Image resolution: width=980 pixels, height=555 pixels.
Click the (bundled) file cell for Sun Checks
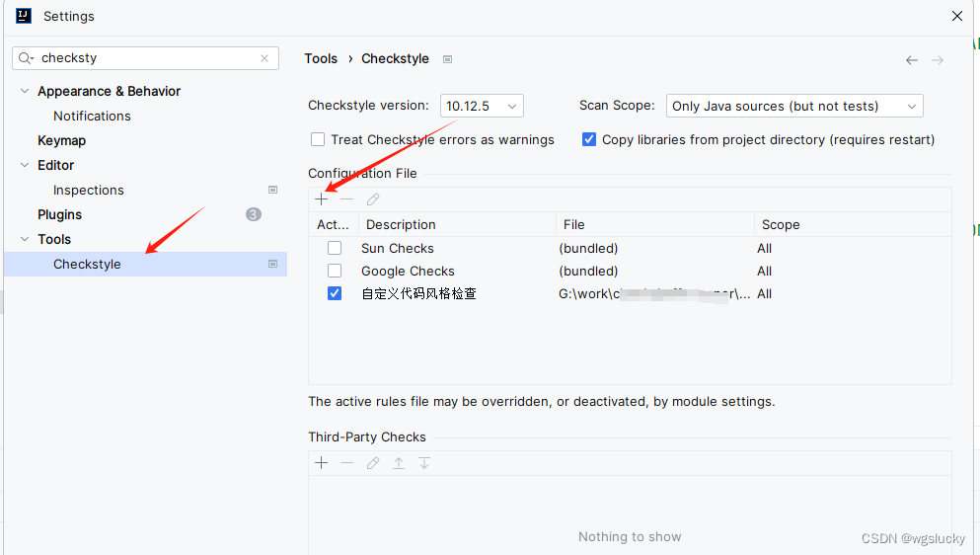588,249
